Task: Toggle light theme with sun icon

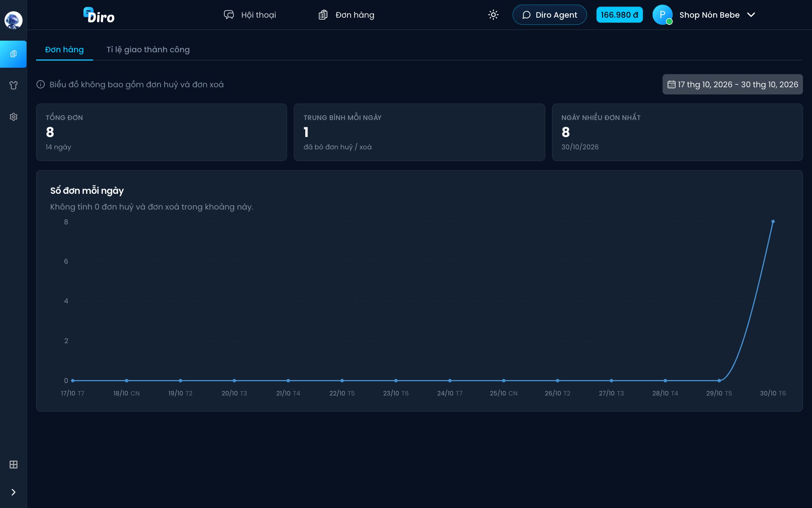Action: 493,15
